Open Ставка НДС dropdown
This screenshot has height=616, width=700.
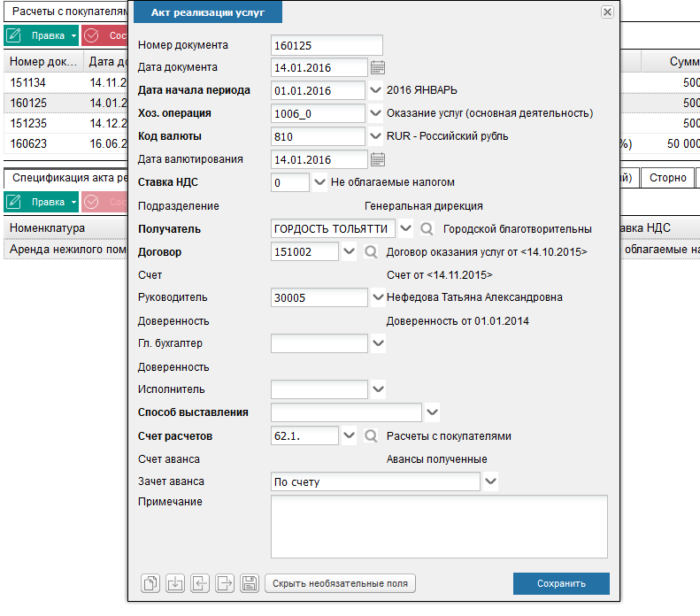click(319, 182)
